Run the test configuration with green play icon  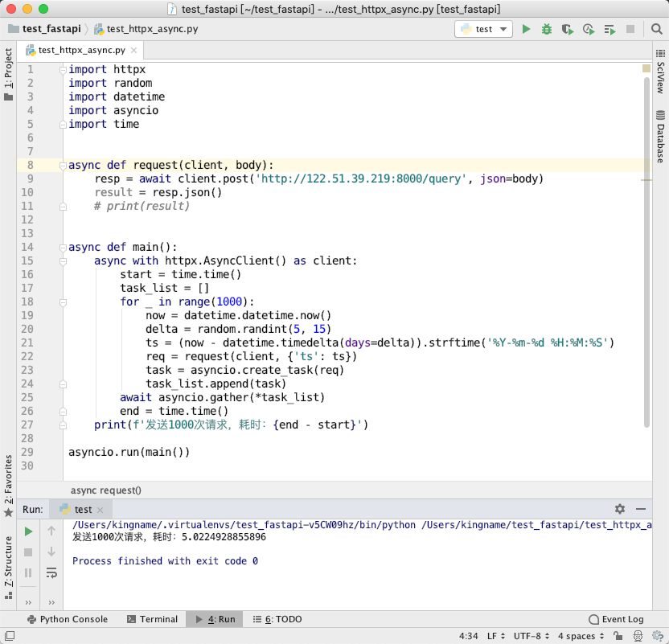[x=526, y=29]
